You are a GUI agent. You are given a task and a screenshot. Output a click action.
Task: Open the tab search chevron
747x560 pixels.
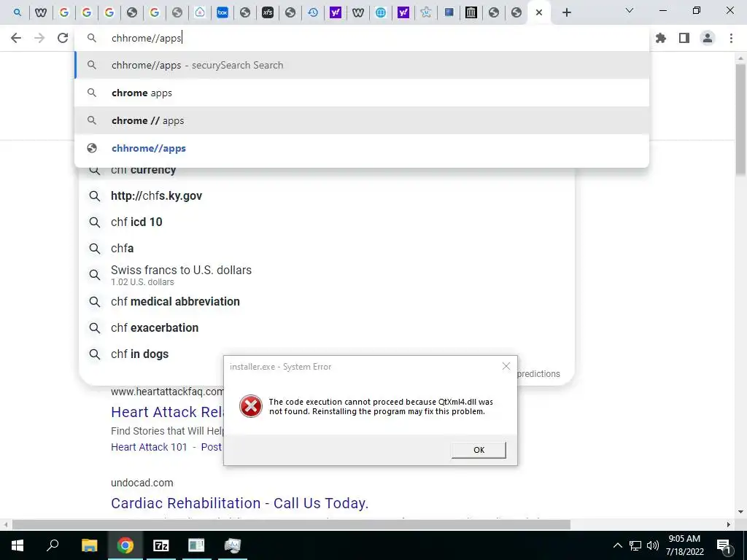point(630,10)
